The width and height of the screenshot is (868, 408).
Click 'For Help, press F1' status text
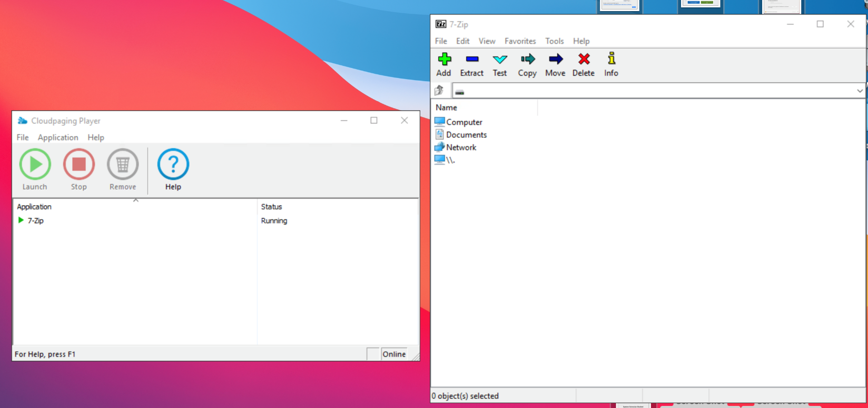(45, 354)
